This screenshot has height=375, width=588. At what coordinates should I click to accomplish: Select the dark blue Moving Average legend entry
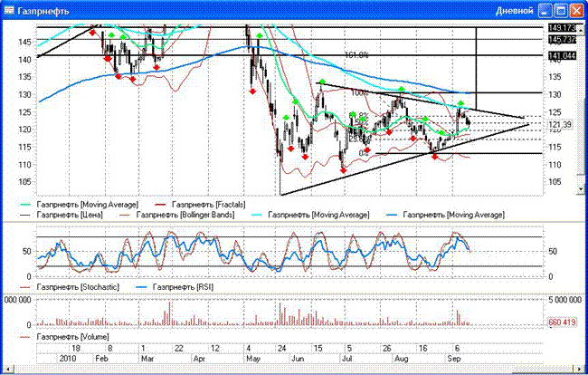point(445,215)
